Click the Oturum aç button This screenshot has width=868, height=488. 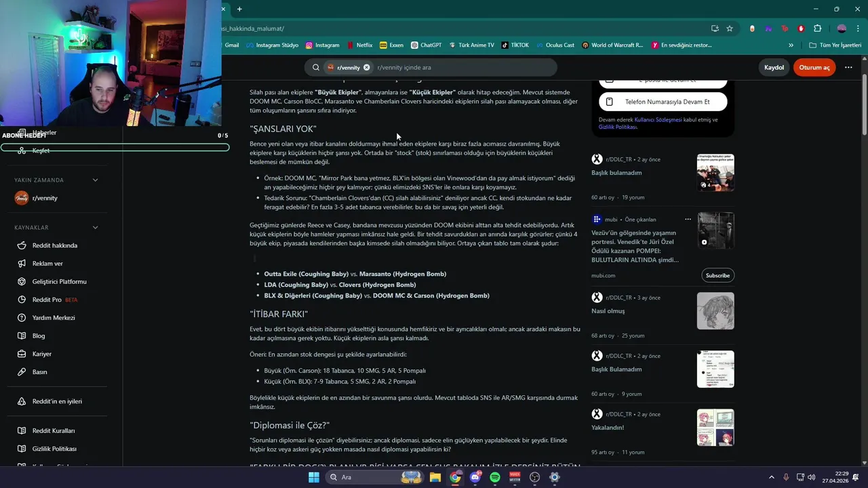pyautogui.click(x=814, y=67)
